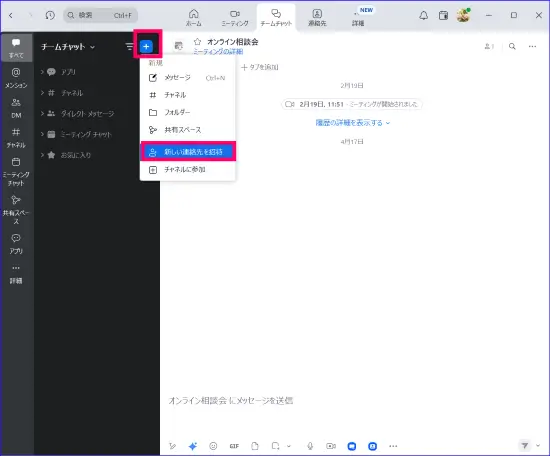Screen dimensions: 550x456
Task: Click the blue plus new button
Action: (146, 46)
